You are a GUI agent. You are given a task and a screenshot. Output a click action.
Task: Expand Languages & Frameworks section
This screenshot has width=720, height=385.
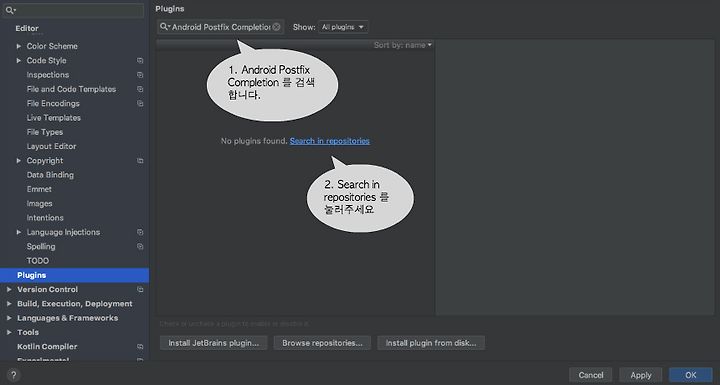coord(9,318)
